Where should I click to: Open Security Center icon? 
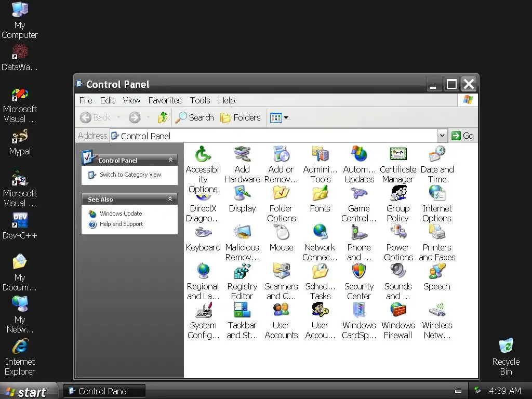point(359,271)
